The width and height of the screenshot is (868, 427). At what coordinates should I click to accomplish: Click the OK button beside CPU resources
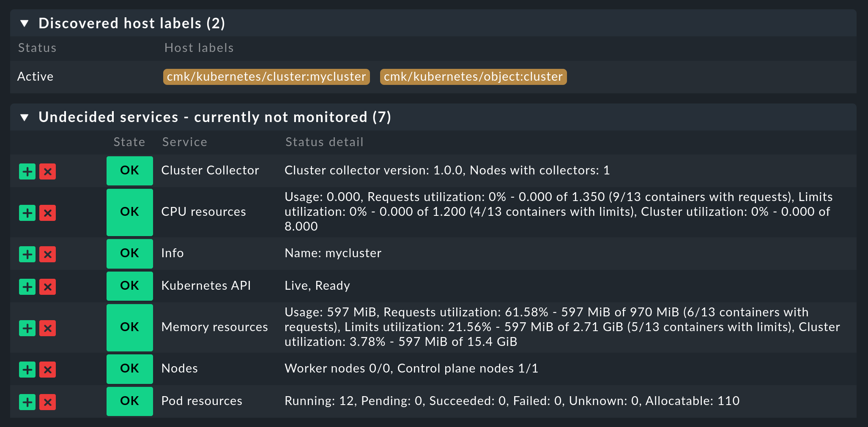(x=129, y=212)
